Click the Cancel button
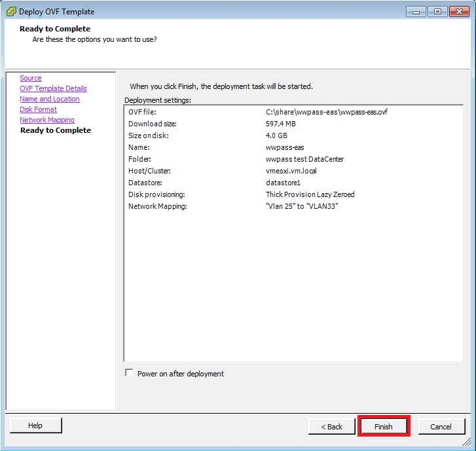 click(441, 426)
